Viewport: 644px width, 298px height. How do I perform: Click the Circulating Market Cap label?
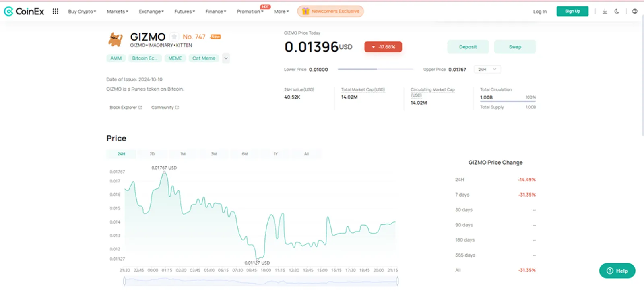click(432, 92)
